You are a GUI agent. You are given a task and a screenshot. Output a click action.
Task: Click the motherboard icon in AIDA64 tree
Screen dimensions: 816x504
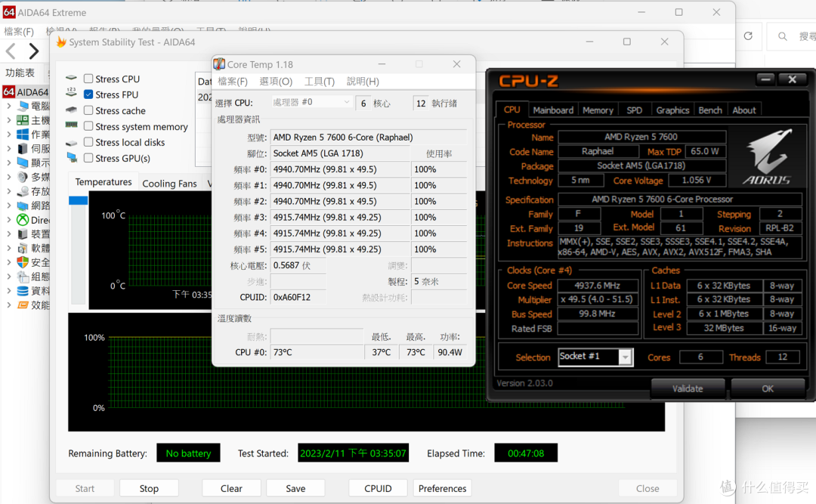point(23,120)
